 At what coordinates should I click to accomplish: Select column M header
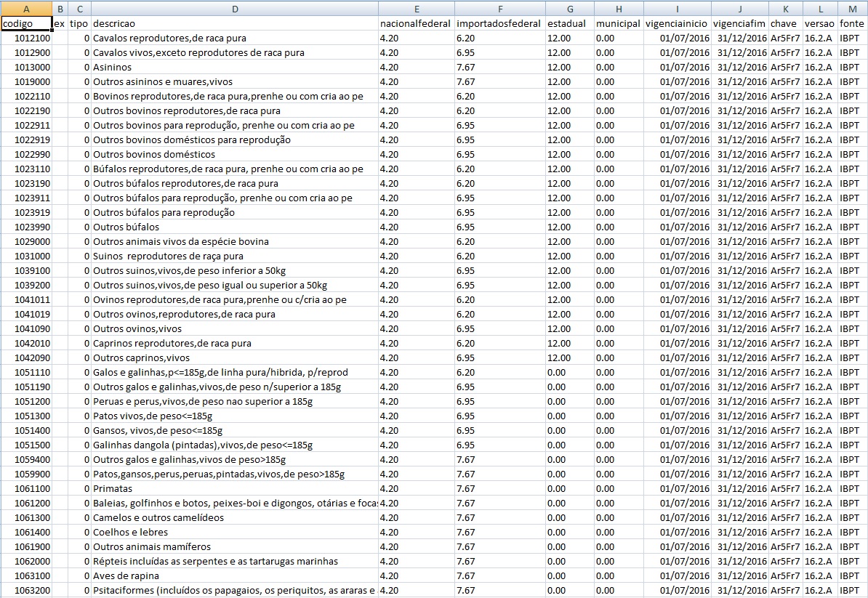click(852, 9)
